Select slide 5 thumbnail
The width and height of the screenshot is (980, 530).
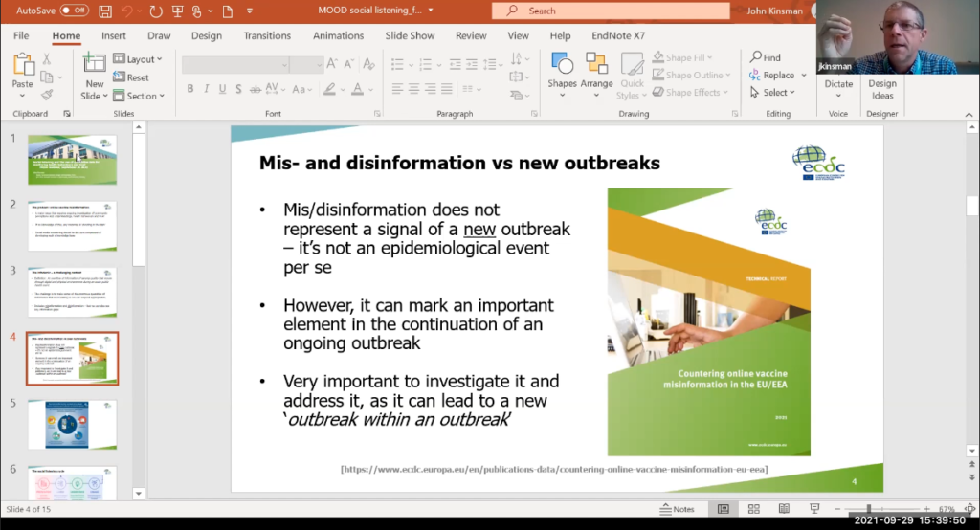pyautogui.click(x=73, y=424)
